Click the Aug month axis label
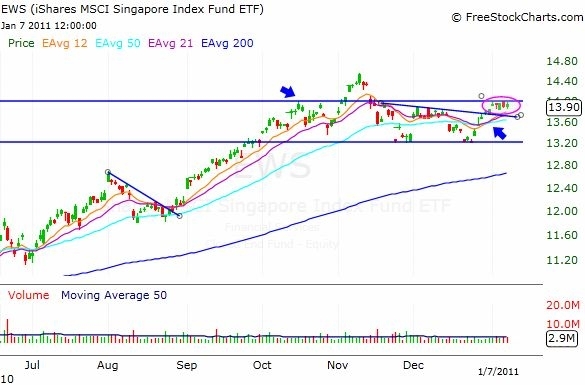Image resolution: width=585 pixels, height=385 pixels. coord(107,365)
